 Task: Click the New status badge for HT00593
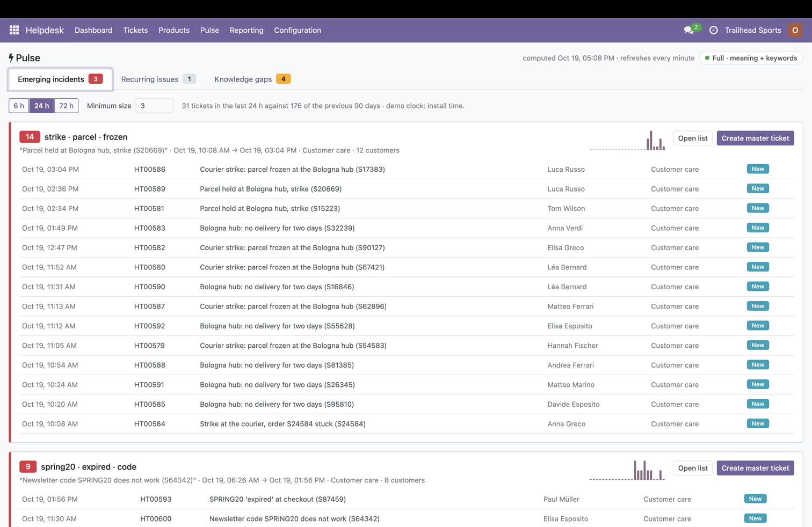755,499
